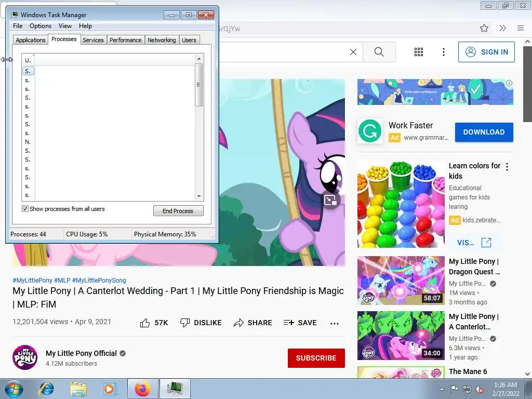Click the My Little Pony Dragon Quest title
The image size is (532, 399).
tap(474, 267)
